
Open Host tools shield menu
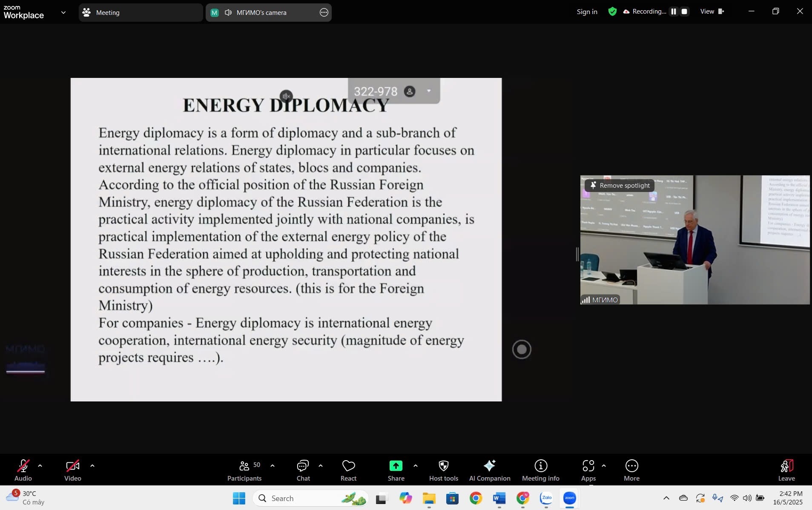pyautogui.click(x=443, y=470)
